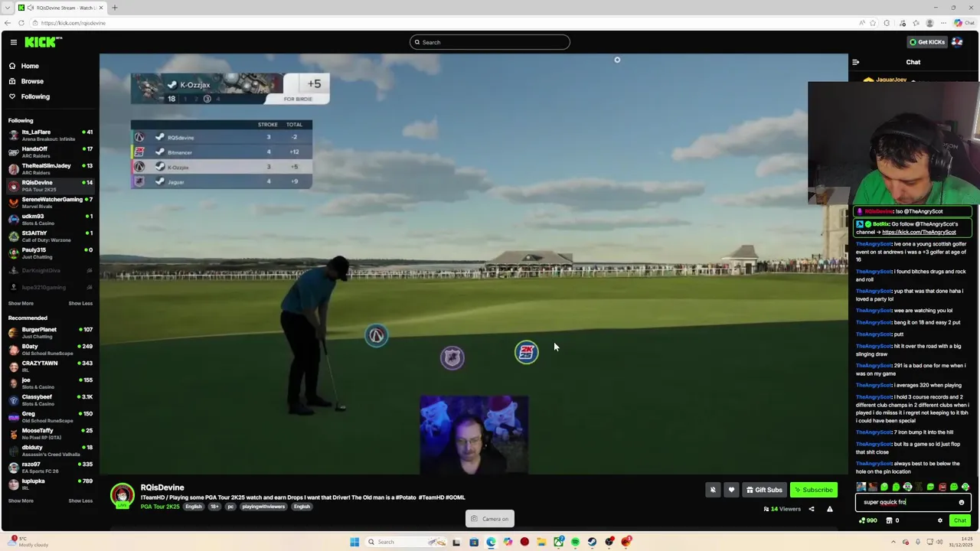
Task: Collapse the chat panel arrow icon
Action: (x=856, y=62)
